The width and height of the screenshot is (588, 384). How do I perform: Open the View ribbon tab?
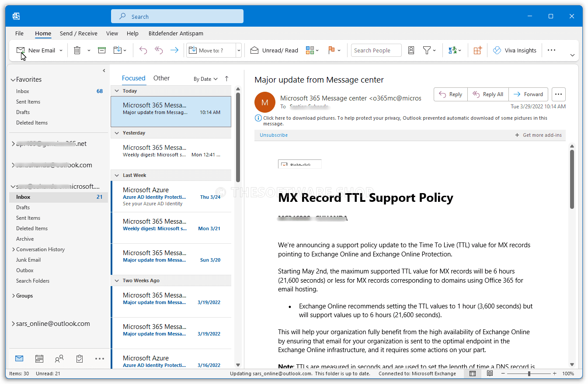(112, 33)
